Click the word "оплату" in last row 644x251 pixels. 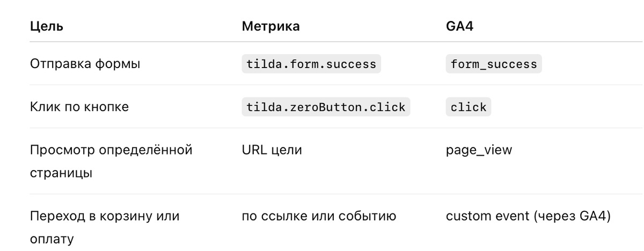click(52, 239)
